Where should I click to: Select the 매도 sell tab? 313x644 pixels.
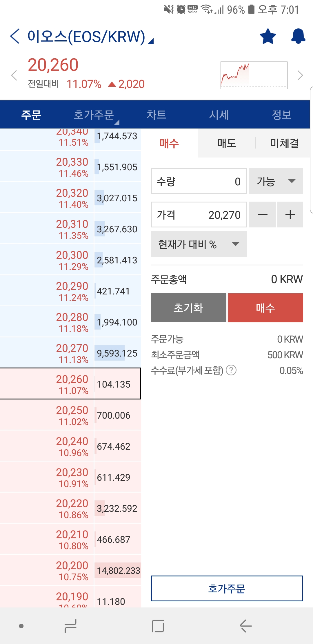[x=227, y=143]
